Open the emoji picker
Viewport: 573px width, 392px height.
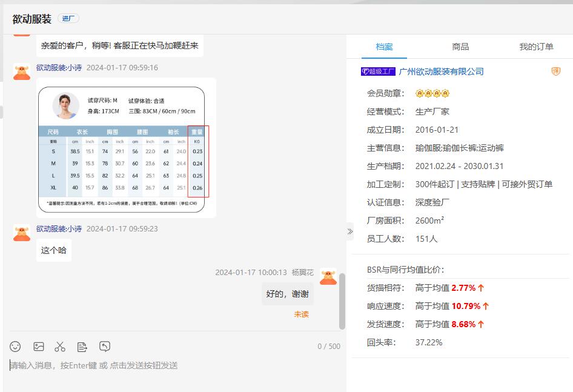click(16, 347)
